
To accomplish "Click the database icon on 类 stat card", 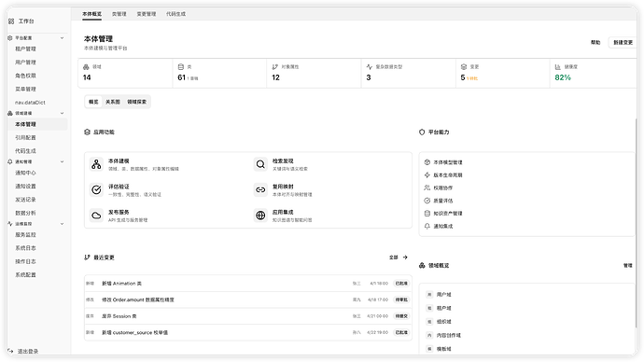I will 181,67.
